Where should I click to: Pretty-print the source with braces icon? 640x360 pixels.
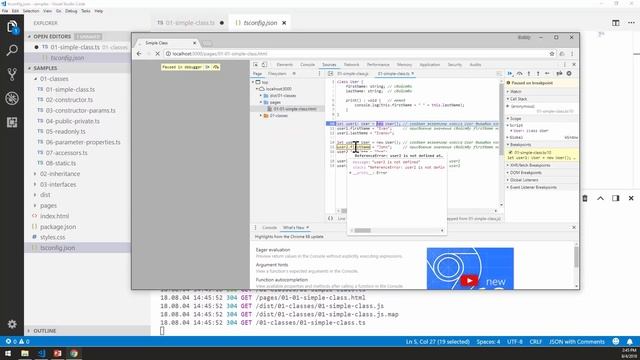(x=330, y=218)
